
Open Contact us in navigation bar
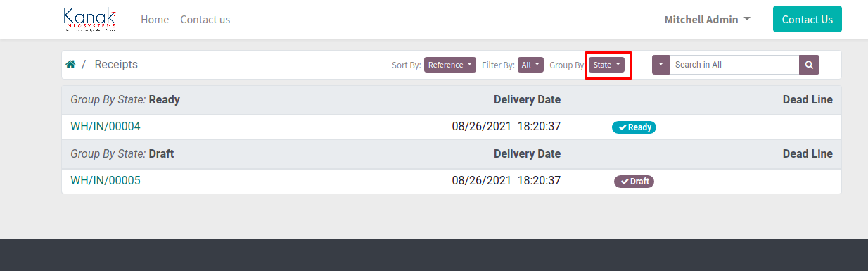[x=205, y=20]
